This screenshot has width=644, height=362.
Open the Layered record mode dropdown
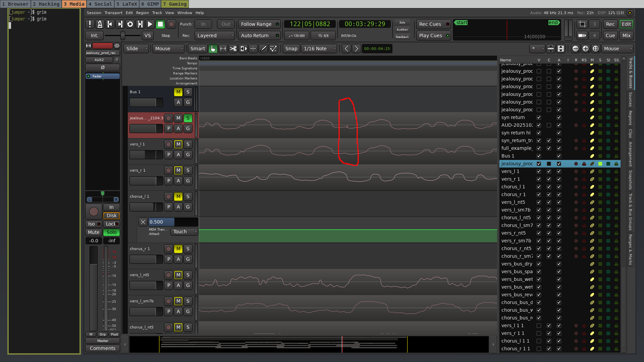215,36
